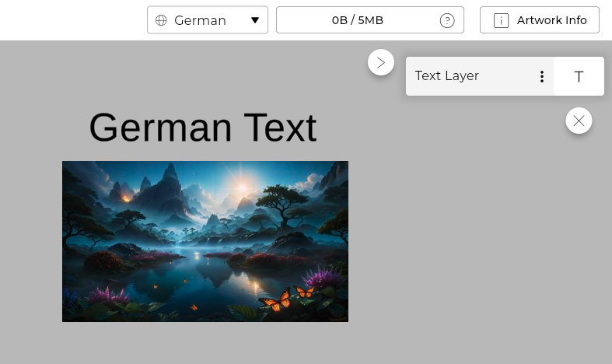Open the Artwork Info panel
This screenshot has width=612, height=364.
pyautogui.click(x=540, y=20)
